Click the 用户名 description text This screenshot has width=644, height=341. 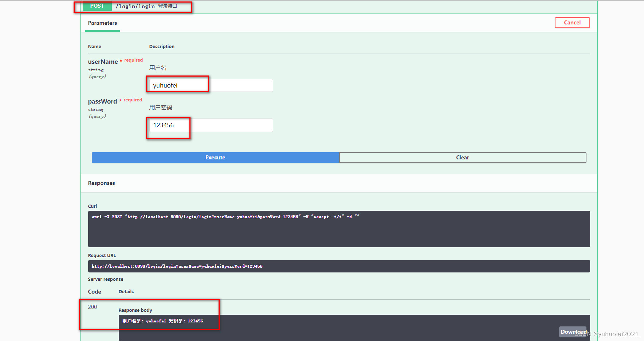[158, 68]
